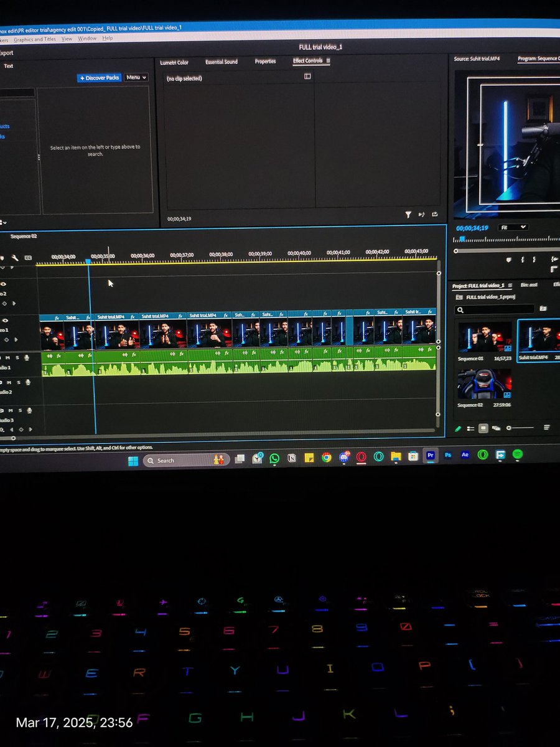Open the Fit zoom level dropdown
Screen dimensions: 560x747
pyautogui.click(x=513, y=227)
